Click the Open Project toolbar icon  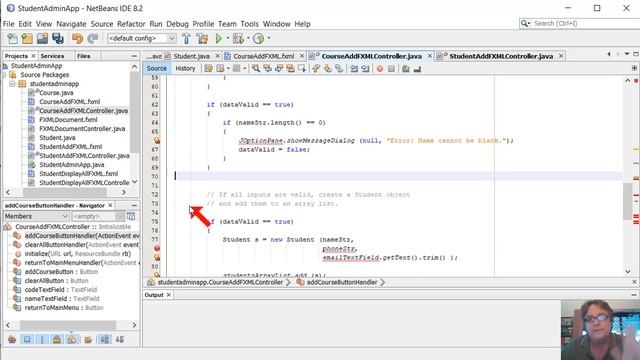42,38
